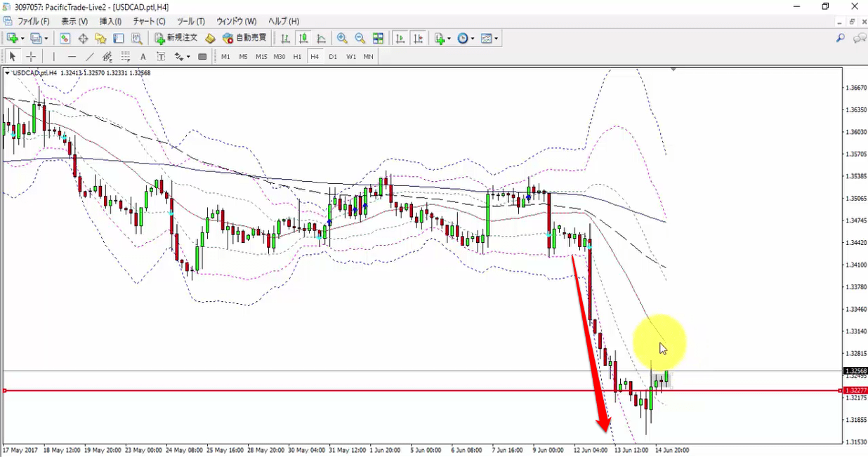Switch timeframe to M30
The height and width of the screenshot is (457, 868).
point(280,57)
